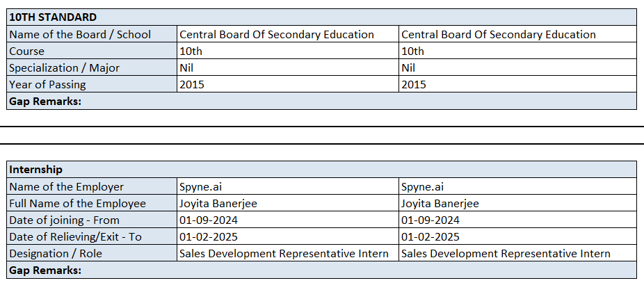Viewport: 644px width, 283px height.
Task: Select the Full Name of the Employee label
Action: point(78,203)
